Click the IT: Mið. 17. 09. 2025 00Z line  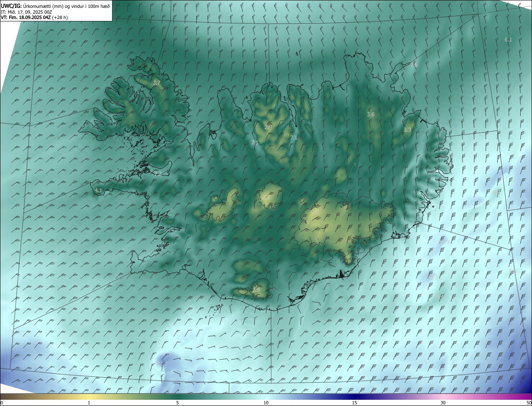tap(26, 12)
